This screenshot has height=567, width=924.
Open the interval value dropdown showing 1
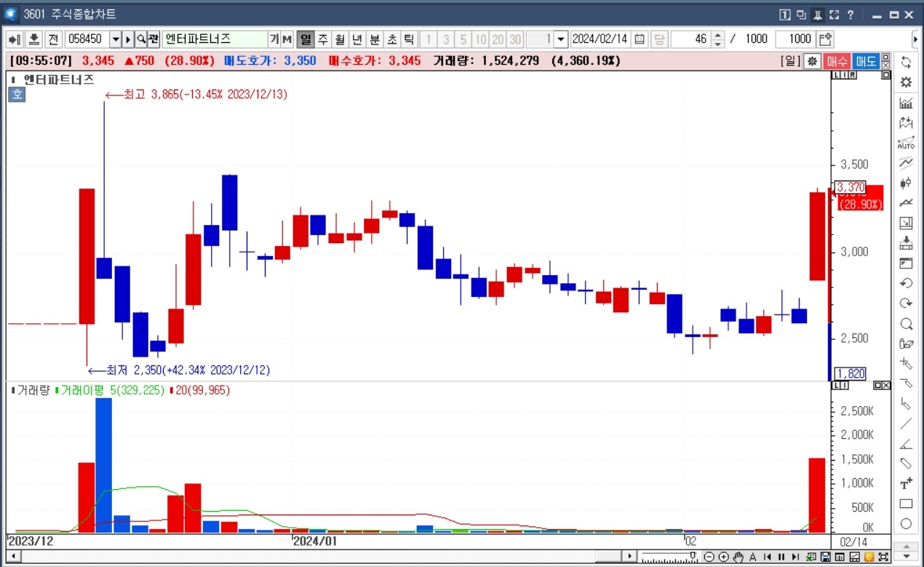click(561, 39)
